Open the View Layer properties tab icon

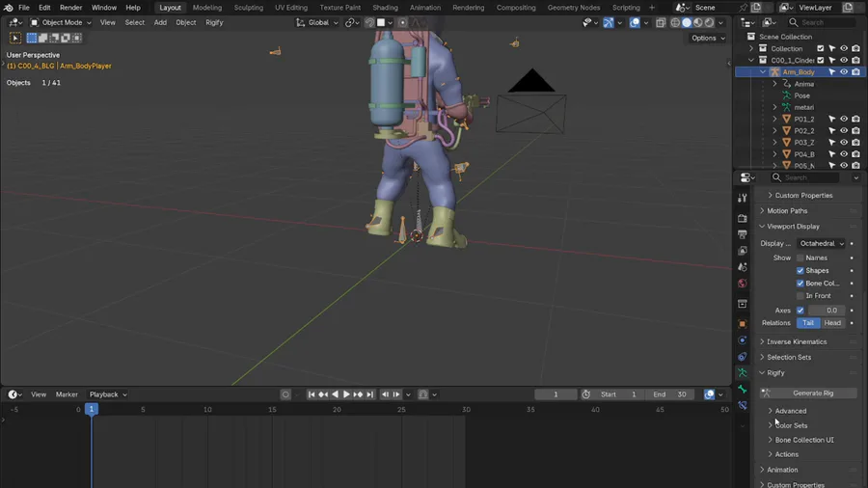click(743, 251)
